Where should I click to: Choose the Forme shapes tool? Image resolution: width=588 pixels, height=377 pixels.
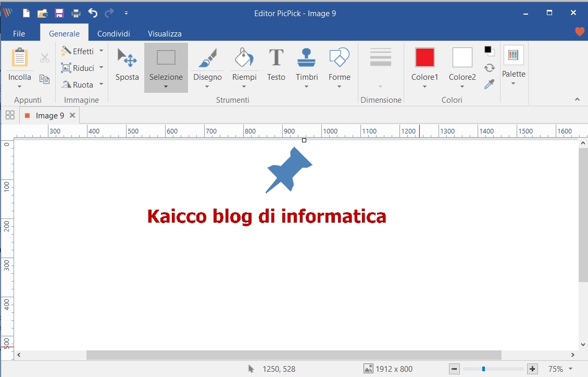(340, 63)
